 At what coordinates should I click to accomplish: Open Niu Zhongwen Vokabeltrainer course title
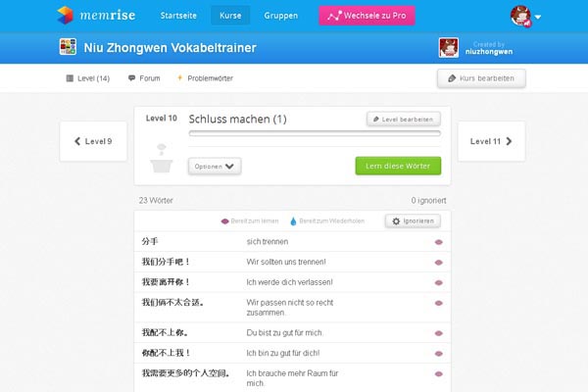[x=170, y=48]
